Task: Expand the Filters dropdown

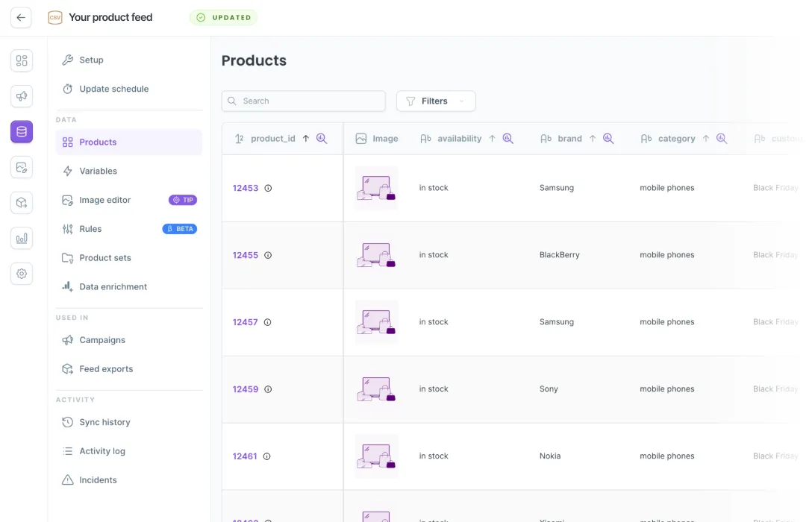Action: [436, 101]
